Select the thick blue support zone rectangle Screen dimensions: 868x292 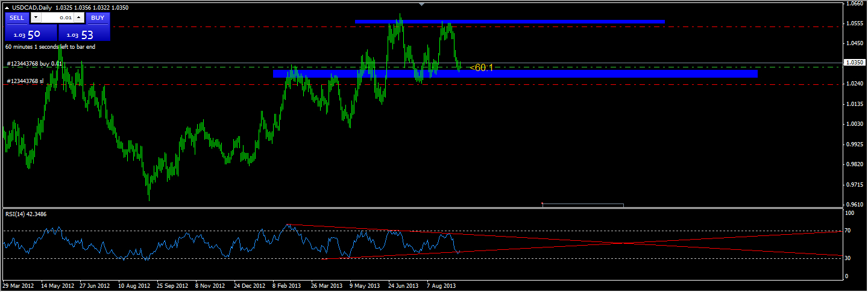(x=515, y=73)
